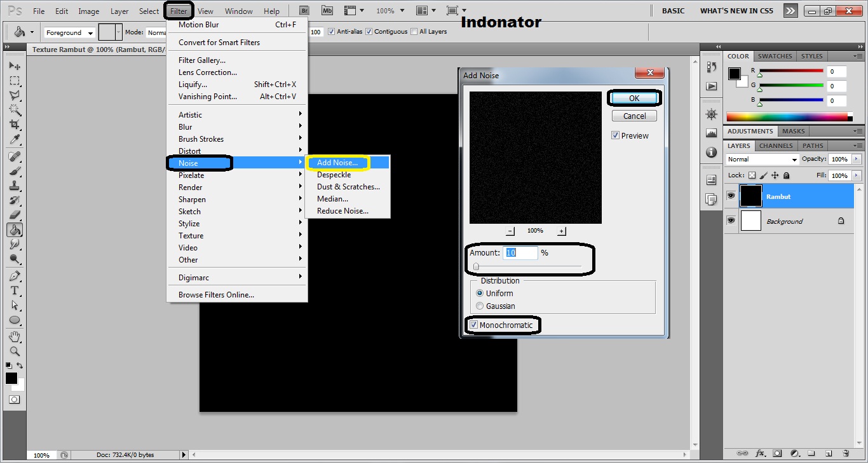Screen dimensions: 868x464
Task: Launch Adobe Bridge from the application bar
Action: 303,10
